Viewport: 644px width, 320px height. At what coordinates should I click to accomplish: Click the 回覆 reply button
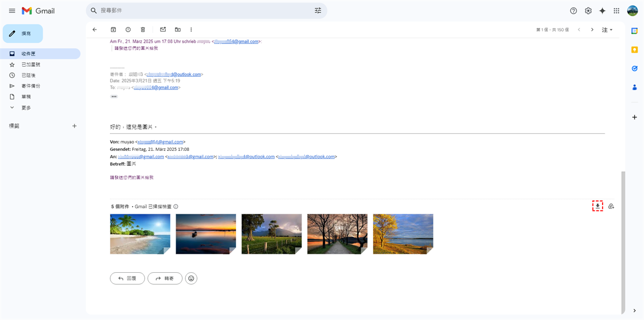tap(127, 279)
